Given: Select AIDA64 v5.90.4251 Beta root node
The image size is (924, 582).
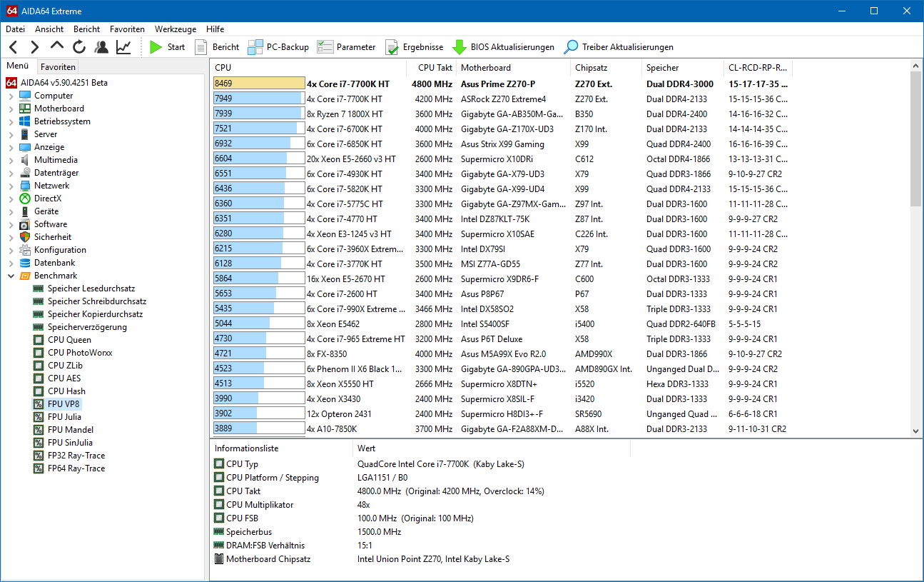Looking at the screenshot, I should tap(57, 83).
